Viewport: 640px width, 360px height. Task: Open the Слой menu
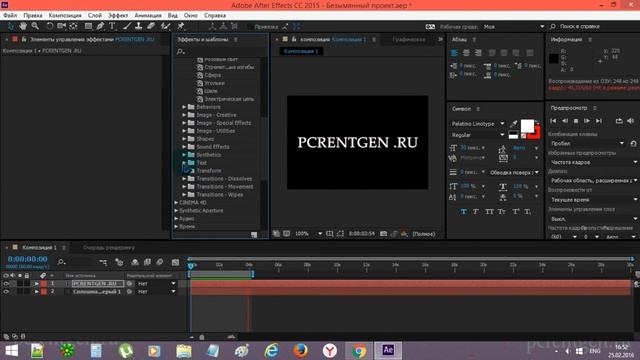(x=94, y=15)
